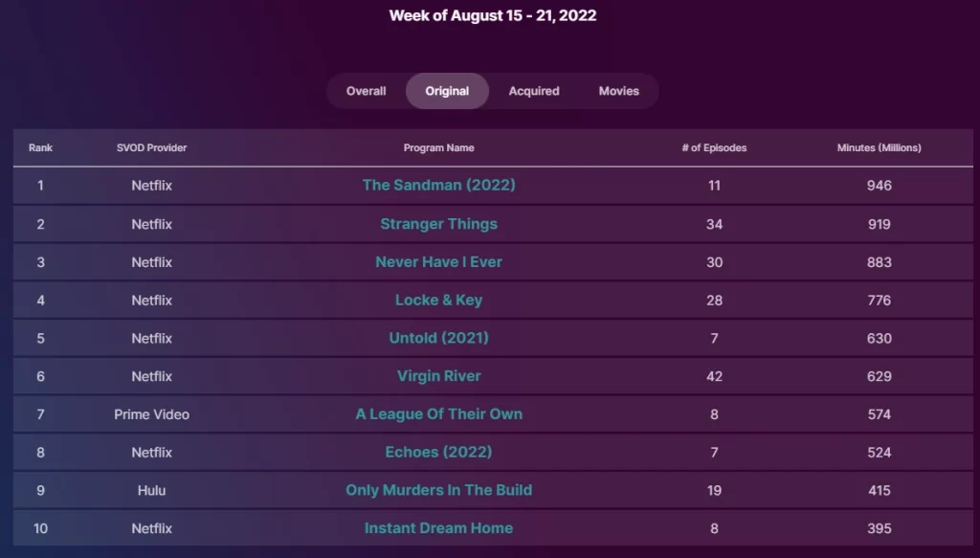Viewport: 980px width, 558px height.
Task: Show the Movies tab
Action: point(619,91)
